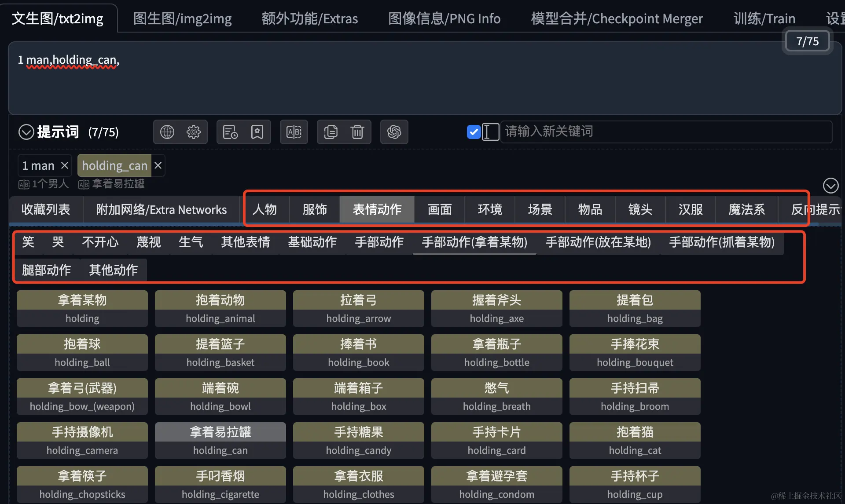
Task: Switch to 图生图/img2img tab
Action: click(182, 18)
